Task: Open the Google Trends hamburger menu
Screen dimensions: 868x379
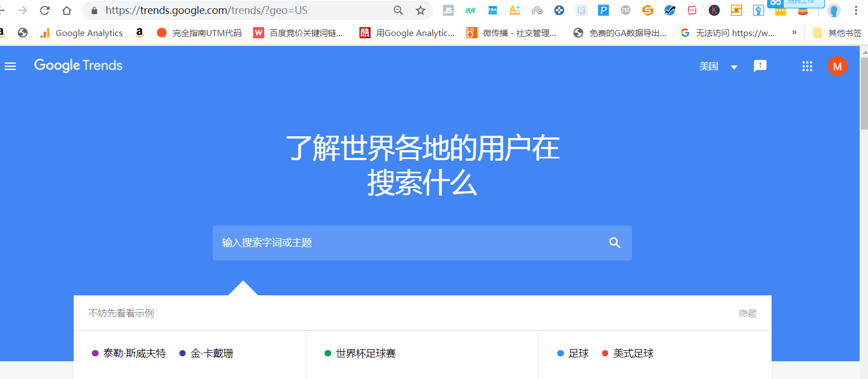Action: pos(10,66)
